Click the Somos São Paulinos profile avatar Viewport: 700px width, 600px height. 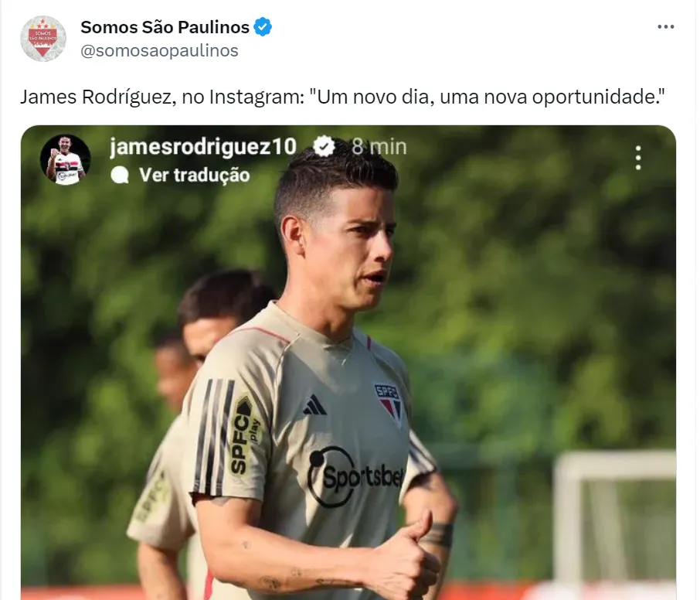[43, 39]
